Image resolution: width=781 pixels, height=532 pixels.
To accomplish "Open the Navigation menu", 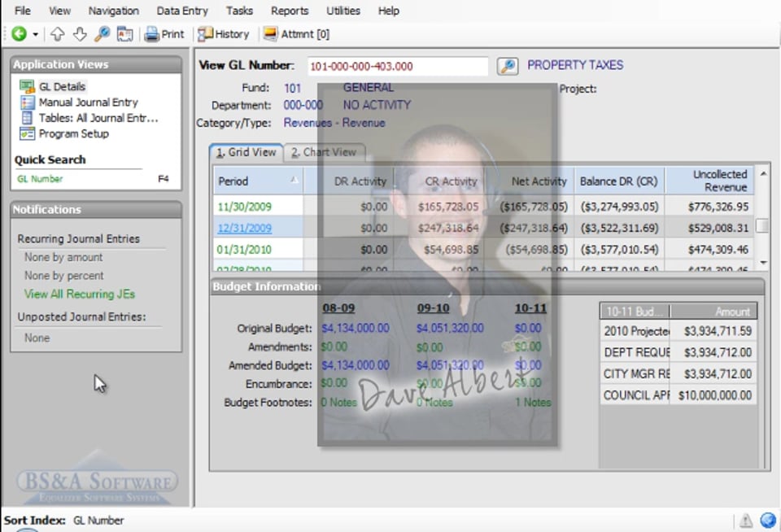I will pyautogui.click(x=114, y=11).
